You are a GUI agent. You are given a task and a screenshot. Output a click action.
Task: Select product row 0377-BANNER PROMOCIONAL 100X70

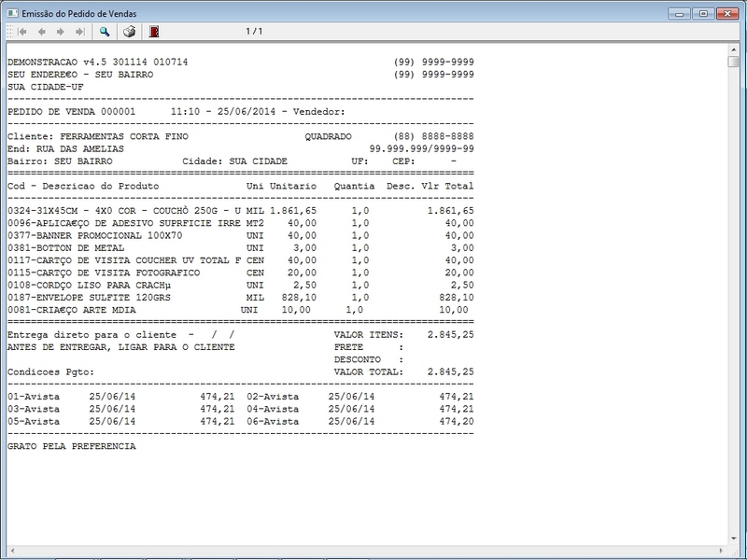coord(241,236)
